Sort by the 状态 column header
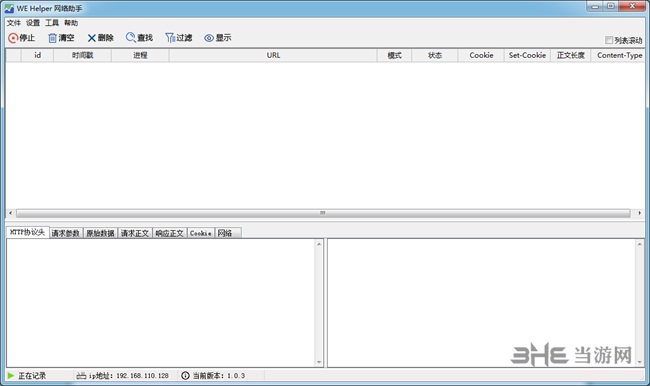 pos(435,55)
